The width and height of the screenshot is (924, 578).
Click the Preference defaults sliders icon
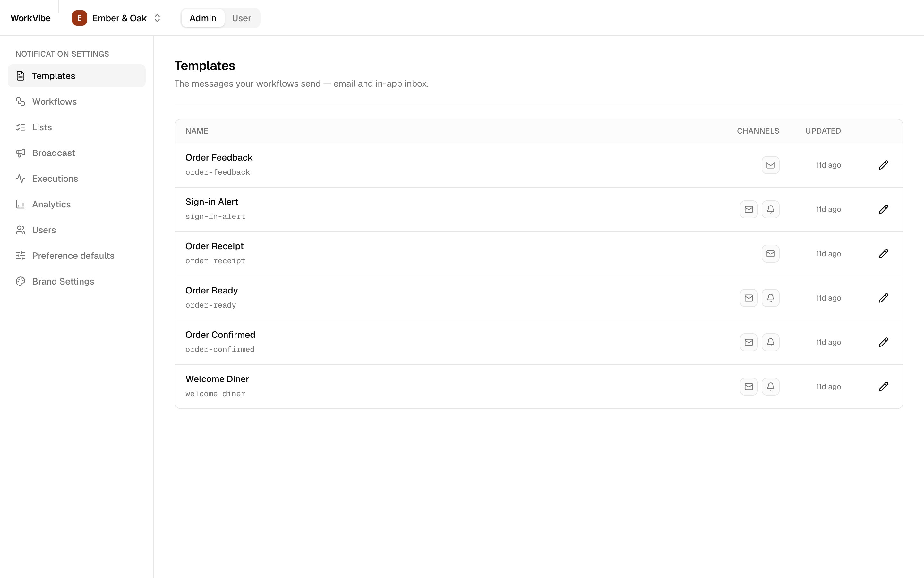click(x=21, y=255)
